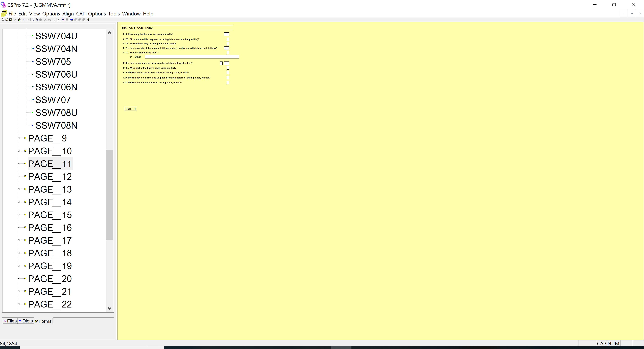Click the vertical scrollbar thumb in tree panel

[109, 195]
